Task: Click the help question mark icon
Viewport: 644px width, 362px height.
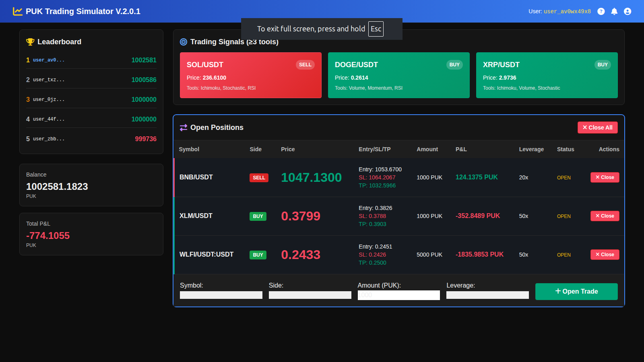Action: click(601, 11)
